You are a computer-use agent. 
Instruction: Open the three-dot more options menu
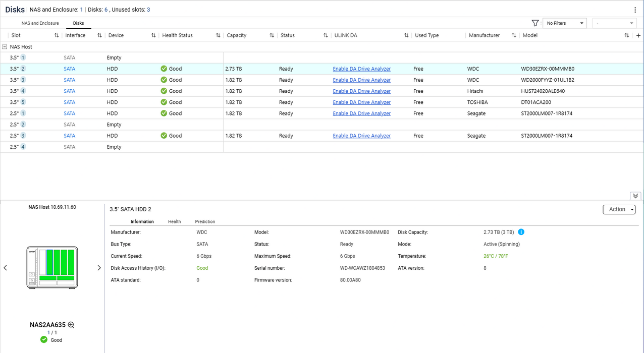[635, 10]
